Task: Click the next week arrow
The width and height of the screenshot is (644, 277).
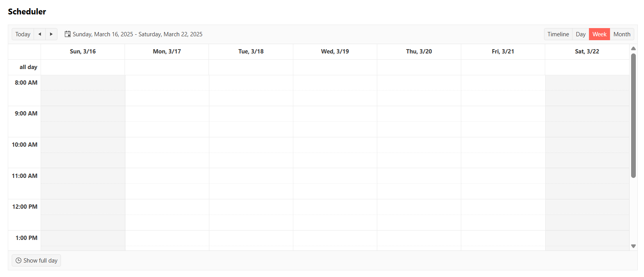Action: 51,34
